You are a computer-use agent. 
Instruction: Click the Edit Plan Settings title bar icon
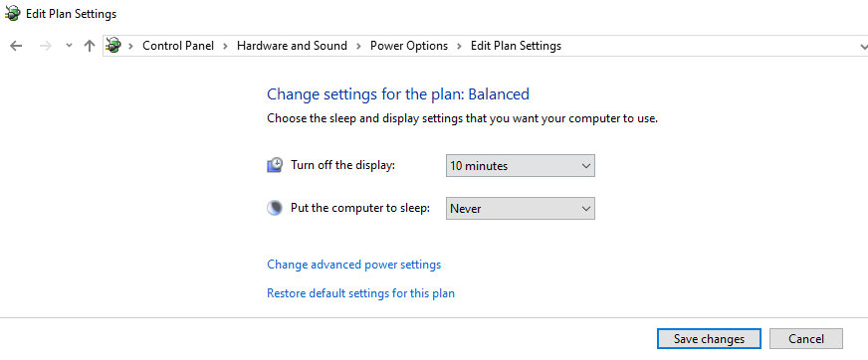click(12, 14)
